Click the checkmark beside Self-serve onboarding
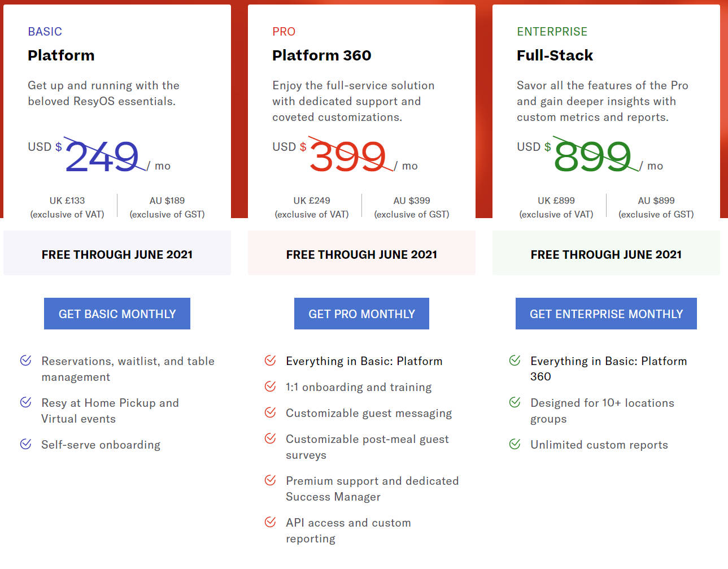This screenshot has width=728, height=569. 25,444
